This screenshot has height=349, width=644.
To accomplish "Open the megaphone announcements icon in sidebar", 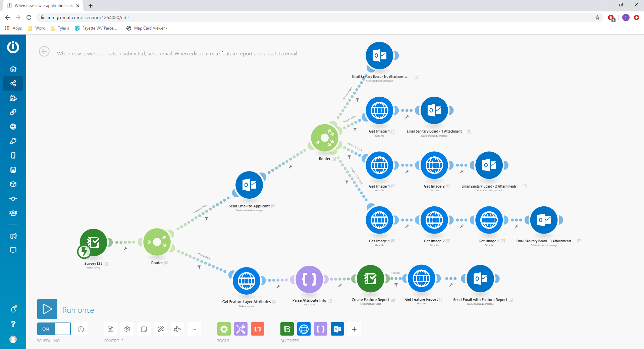I will (13, 236).
